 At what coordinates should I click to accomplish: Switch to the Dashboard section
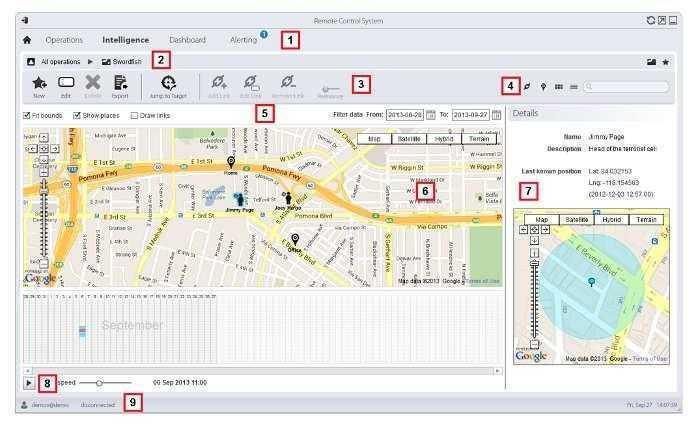188,40
